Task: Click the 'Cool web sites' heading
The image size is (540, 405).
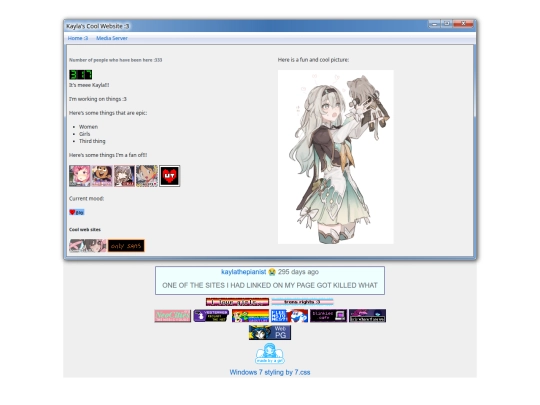Action: point(85,229)
